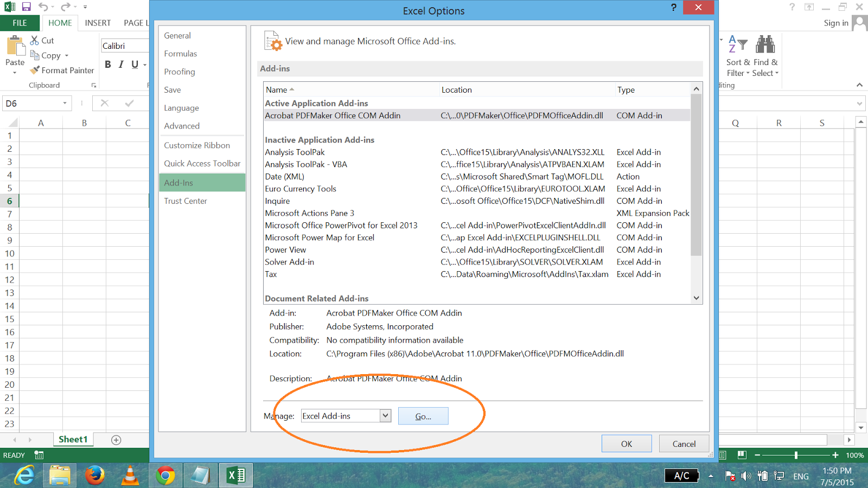
Task: Select the Analysis ToolPak - VBA row
Action: [477, 164]
